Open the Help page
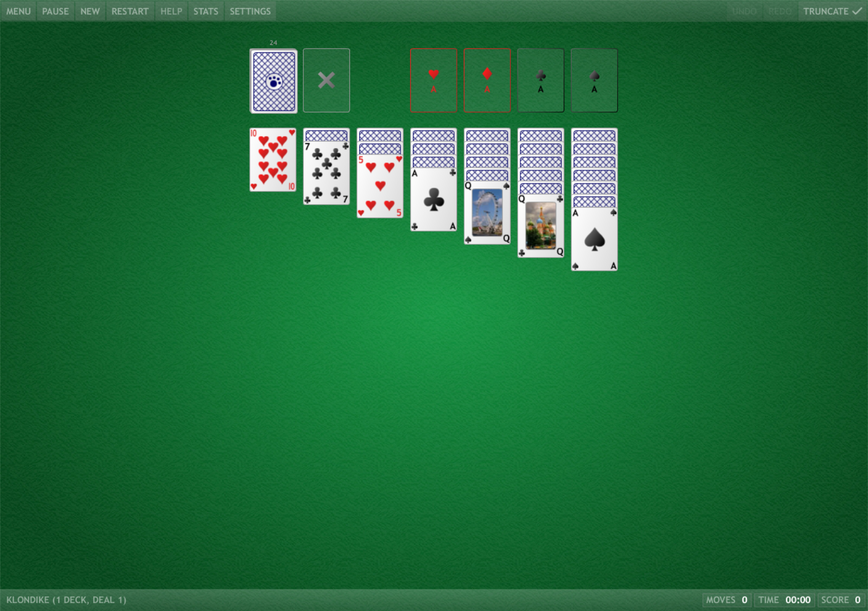 click(x=171, y=11)
